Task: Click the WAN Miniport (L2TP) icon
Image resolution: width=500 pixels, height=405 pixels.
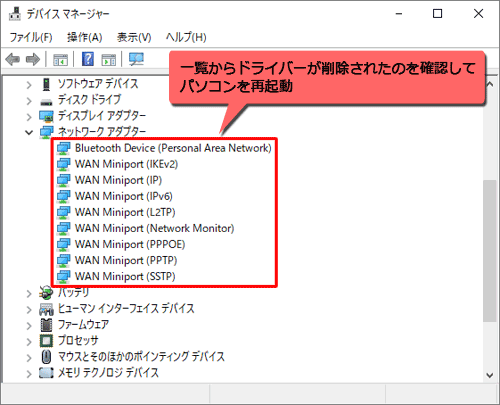Action: (63, 212)
